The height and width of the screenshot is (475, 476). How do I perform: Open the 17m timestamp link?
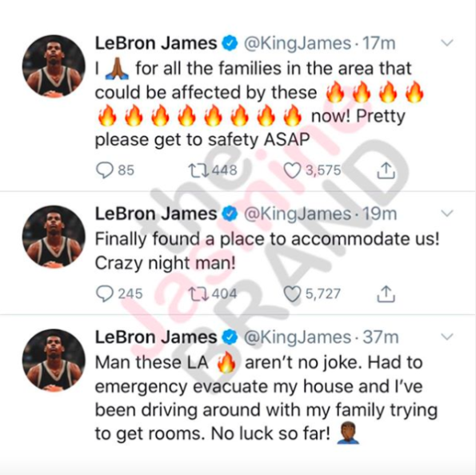(379, 43)
